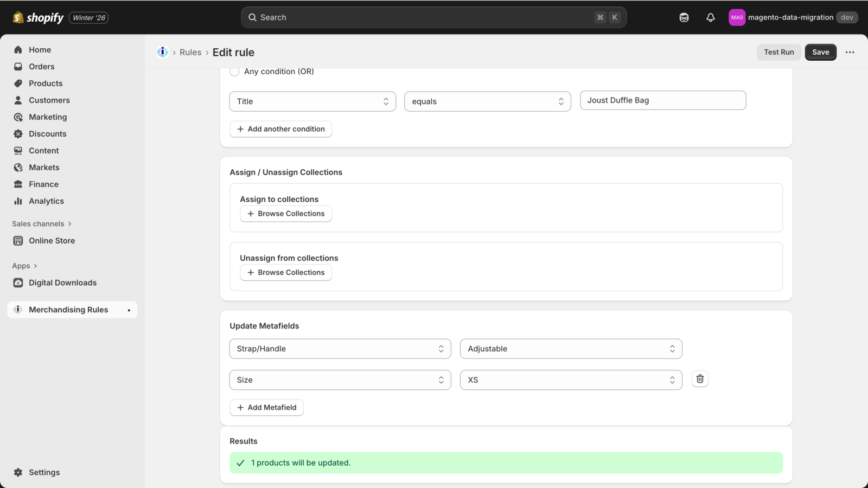Open the Sidekick assistant icon in top bar
This screenshot has height=488, width=868.
(x=684, y=17)
